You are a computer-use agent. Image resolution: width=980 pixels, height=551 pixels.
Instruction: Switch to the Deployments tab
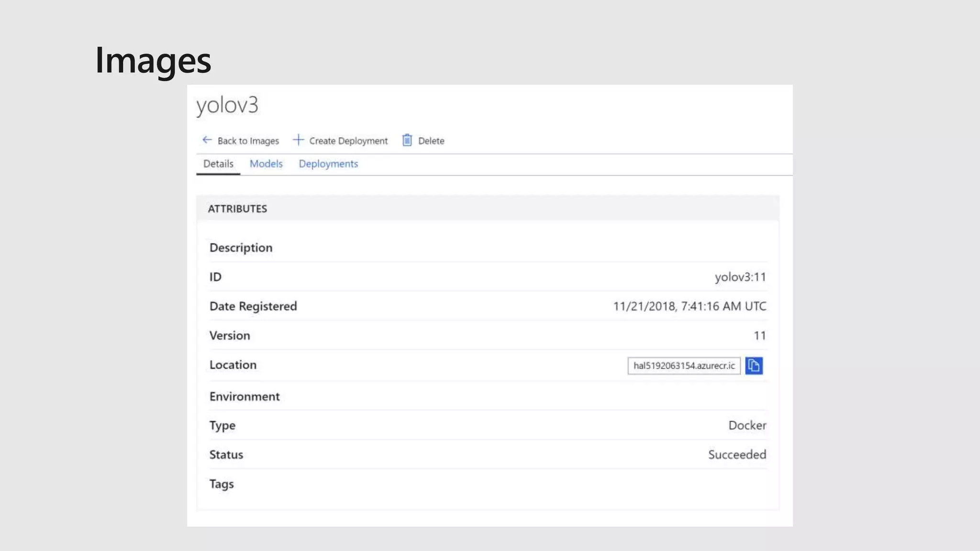(x=328, y=164)
